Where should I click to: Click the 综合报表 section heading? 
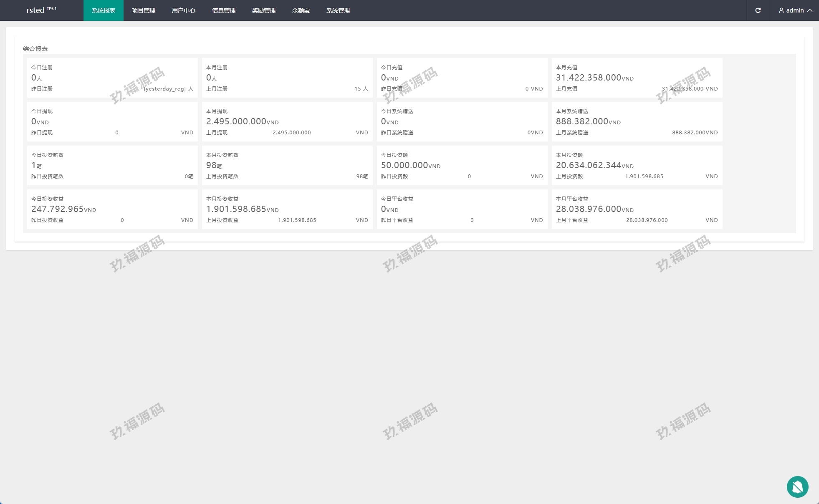pos(35,49)
